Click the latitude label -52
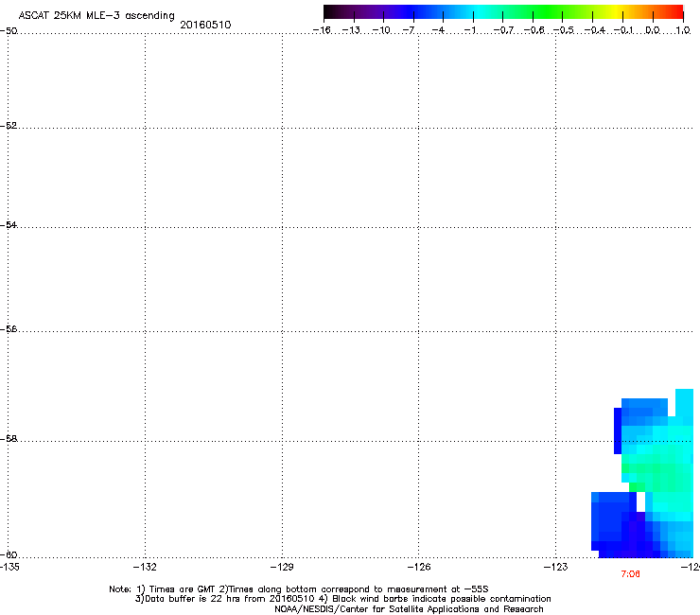This screenshot has height=615, width=700. point(9,126)
